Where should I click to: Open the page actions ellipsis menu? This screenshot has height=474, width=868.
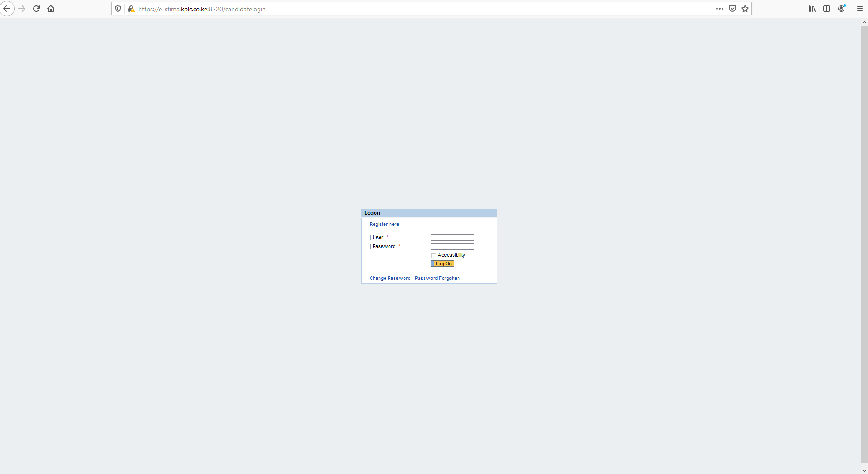click(x=720, y=9)
